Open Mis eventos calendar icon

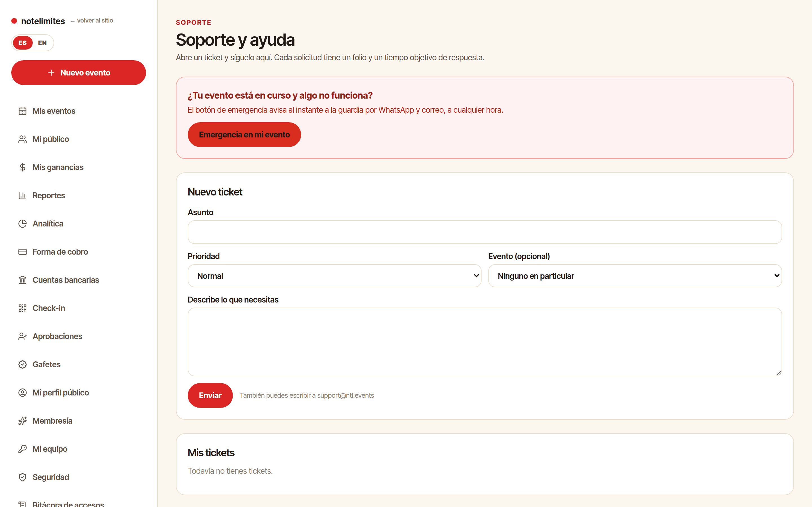click(23, 111)
